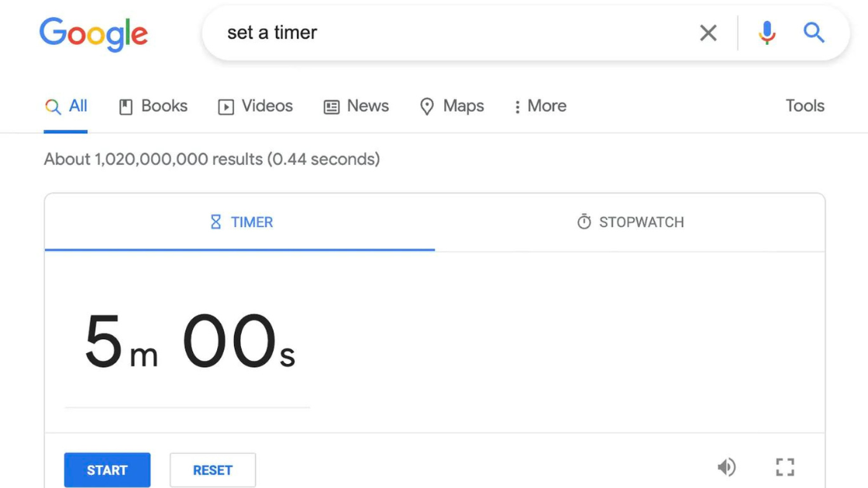Expand the More search filters menu
Image resolution: width=868 pixels, height=488 pixels.
539,106
